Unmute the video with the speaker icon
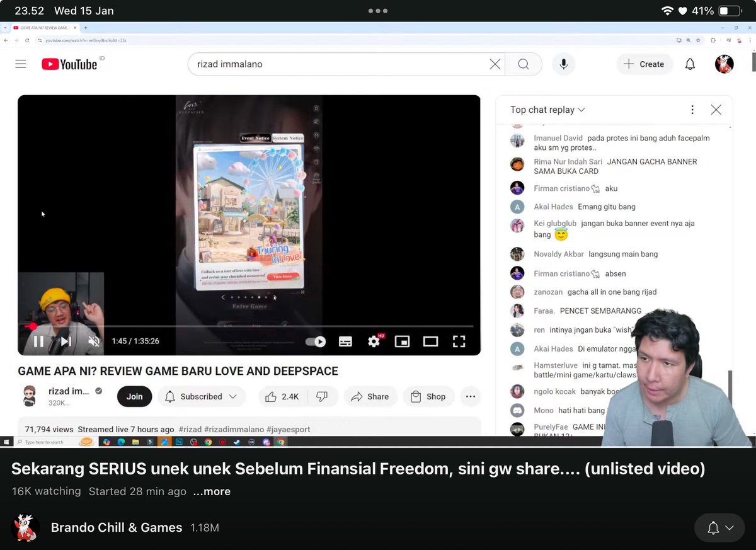 click(94, 341)
